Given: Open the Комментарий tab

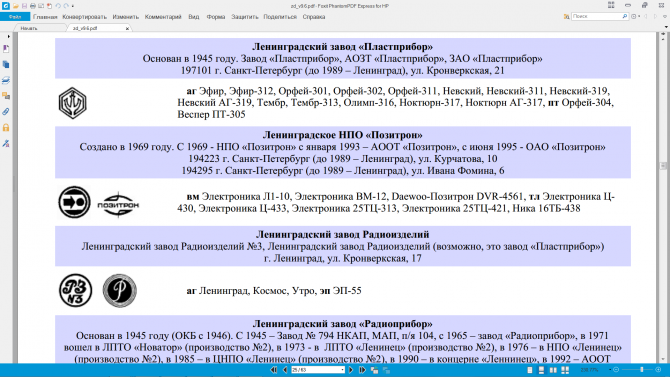Looking at the screenshot, I should click(x=163, y=17).
